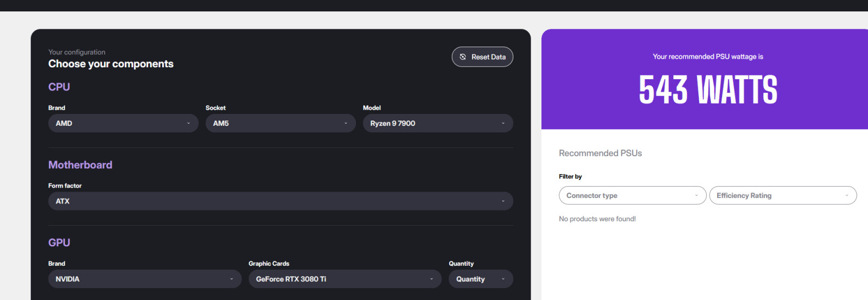868x300 pixels.
Task: Open the Connector type filter dropdown
Action: [x=633, y=195]
